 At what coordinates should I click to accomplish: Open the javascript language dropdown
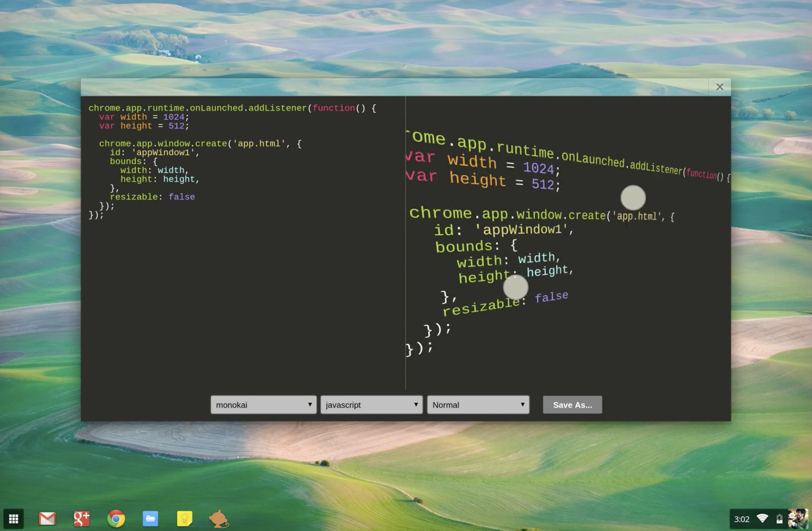tap(371, 405)
